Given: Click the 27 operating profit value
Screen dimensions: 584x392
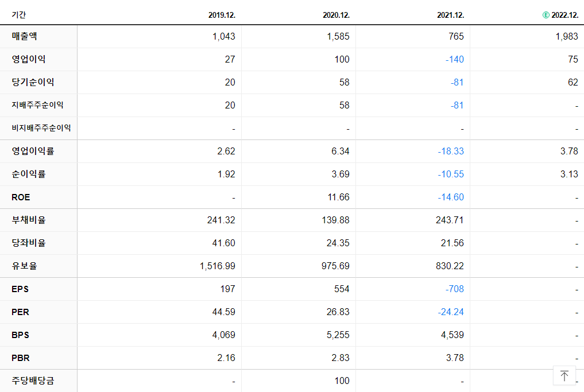Looking at the screenshot, I should click(230, 60).
